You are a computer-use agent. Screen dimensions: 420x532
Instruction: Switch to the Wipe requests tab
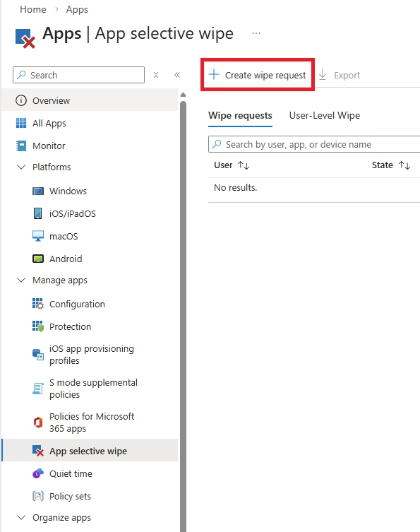point(240,116)
